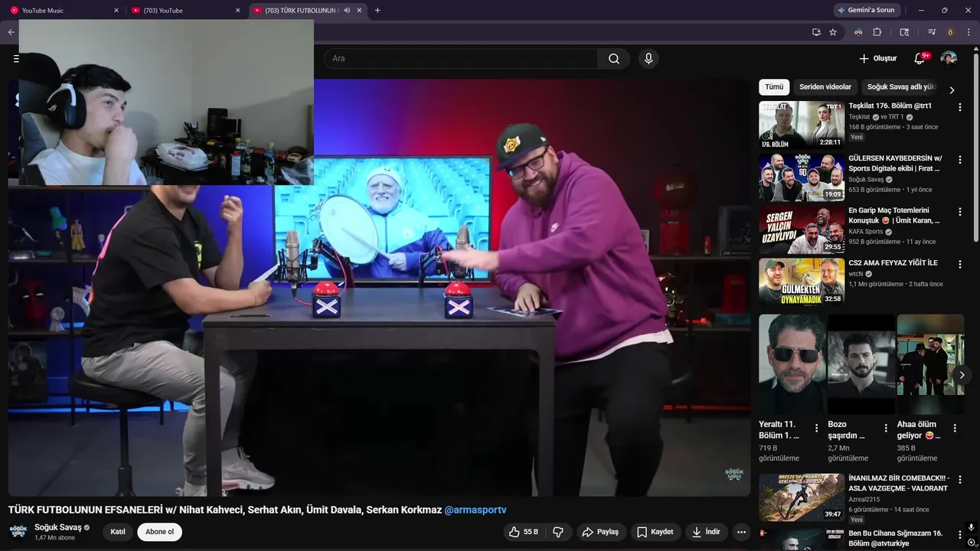Open a new browser tab

(377, 11)
